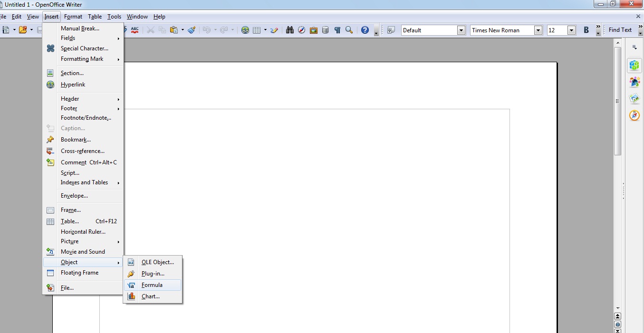Screen dimensions: 644x333
Task: Click the Paste clipboard icon
Action: pyautogui.click(x=174, y=30)
